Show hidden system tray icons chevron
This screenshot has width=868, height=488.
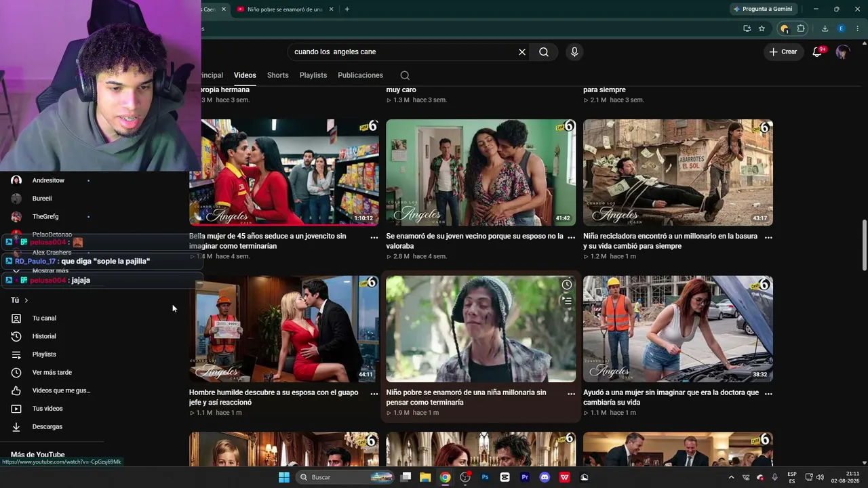click(731, 477)
